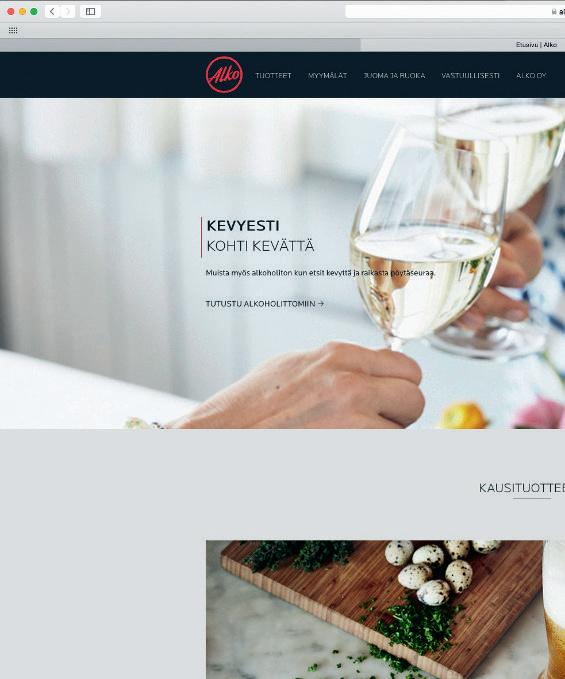This screenshot has width=565, height=679.
Task: Follow the TUTUSTU ALKOHOLITTOMIIN link
Action: tap(265, 304)
